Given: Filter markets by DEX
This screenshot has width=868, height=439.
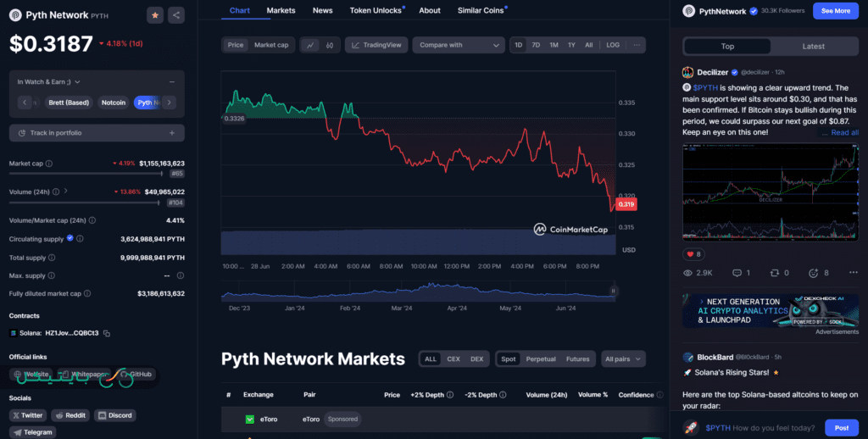Looking at the screenshot, I should (476, 359).
